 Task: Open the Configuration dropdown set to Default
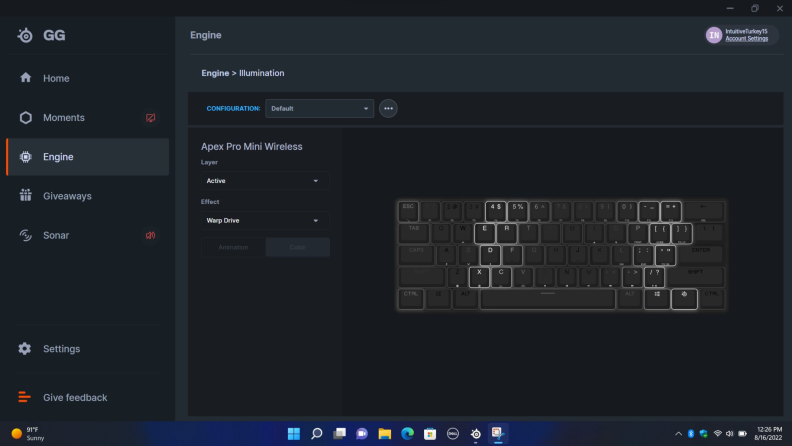click(x=319, y=109)
